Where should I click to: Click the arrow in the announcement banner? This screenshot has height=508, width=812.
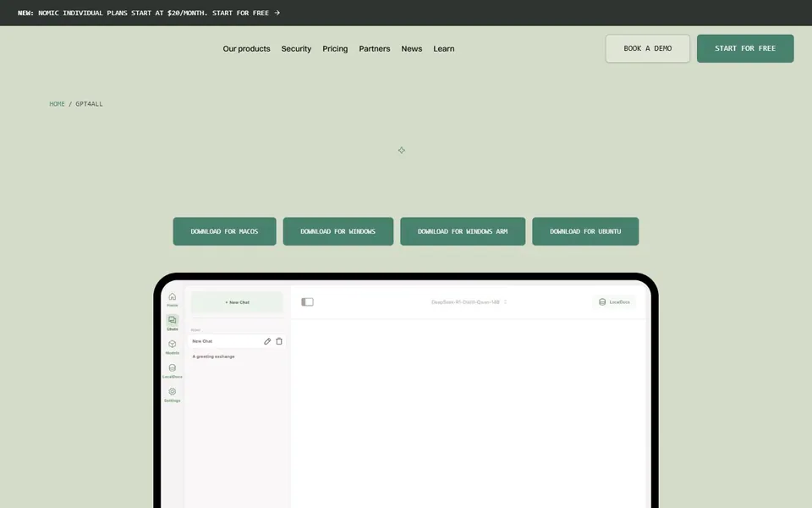pyautogui.click(x=277, y=13)
